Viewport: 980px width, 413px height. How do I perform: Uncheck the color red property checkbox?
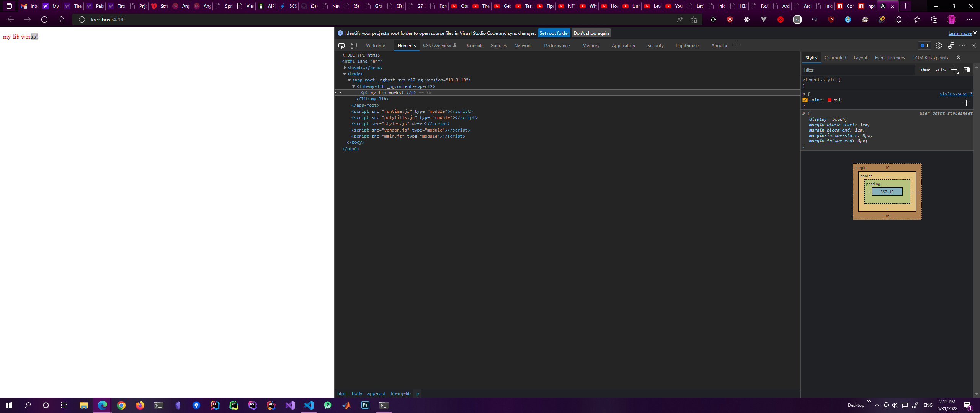pos(805,100)
